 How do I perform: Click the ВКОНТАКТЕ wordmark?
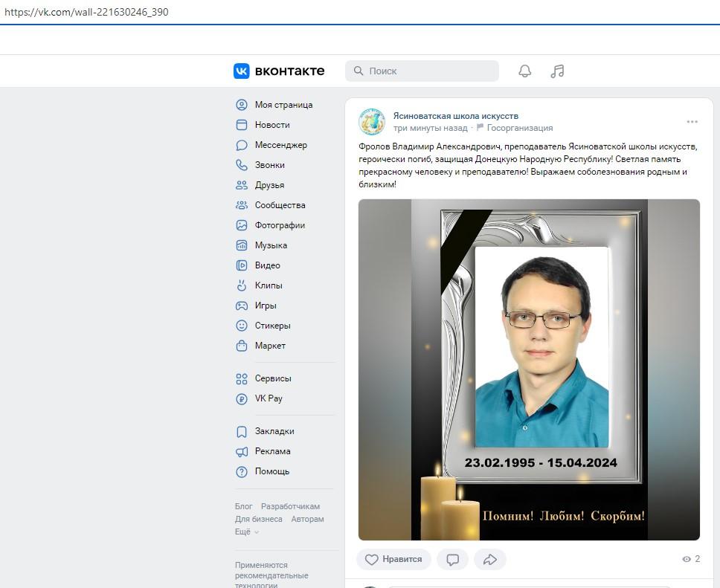[289, 71]
